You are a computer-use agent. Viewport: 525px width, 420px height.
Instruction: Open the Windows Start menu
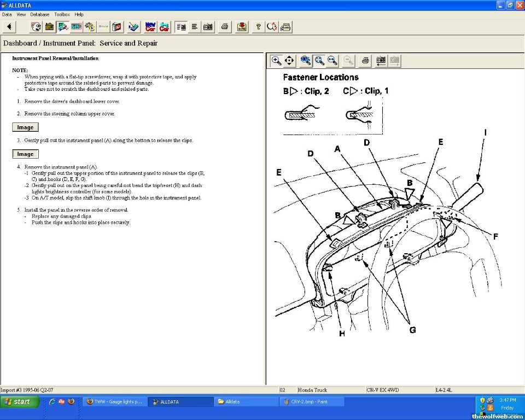coord(20,401)
